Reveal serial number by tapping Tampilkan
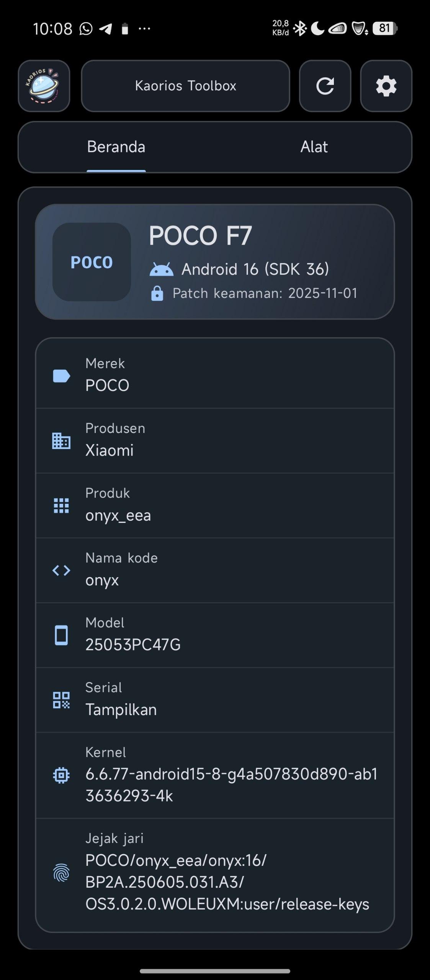Image resolution: width=430 pixels, height=980 pixels. click(x=121, y=710)
